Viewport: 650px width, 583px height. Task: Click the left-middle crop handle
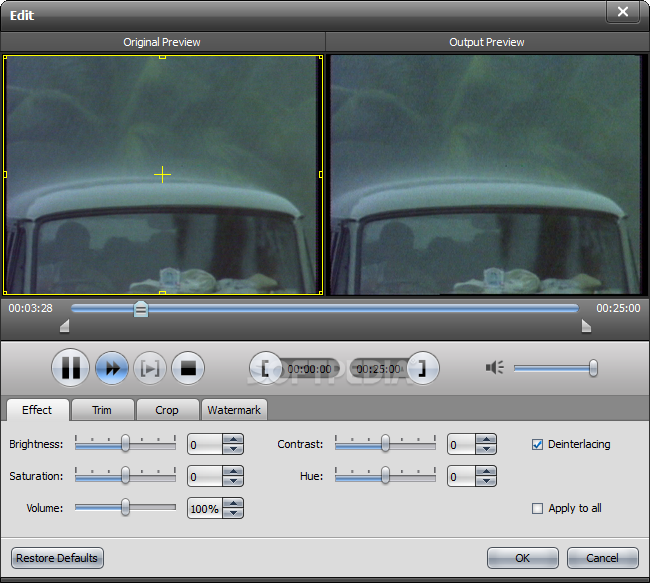5,175
